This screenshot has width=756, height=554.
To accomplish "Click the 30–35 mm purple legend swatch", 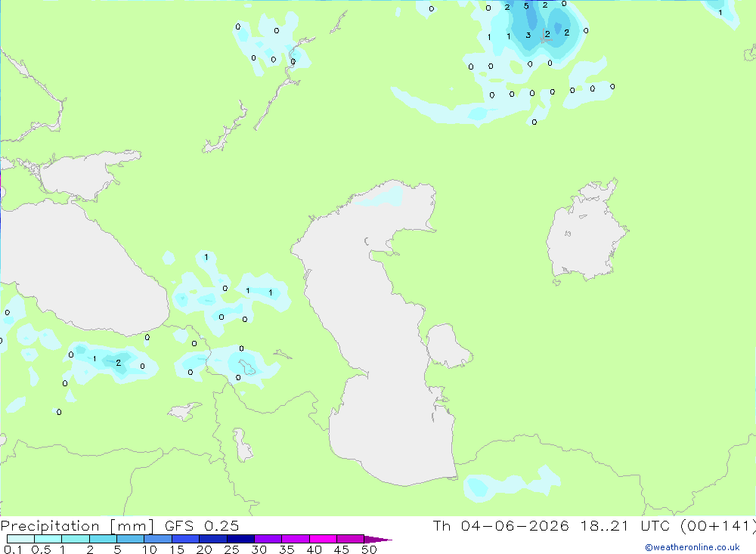I will point(268,539).
